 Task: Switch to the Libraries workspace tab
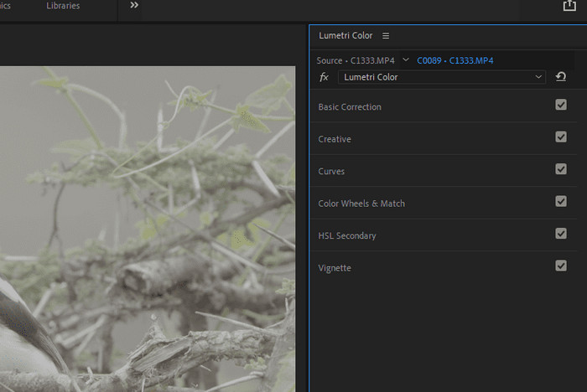(x=63, y=6)
